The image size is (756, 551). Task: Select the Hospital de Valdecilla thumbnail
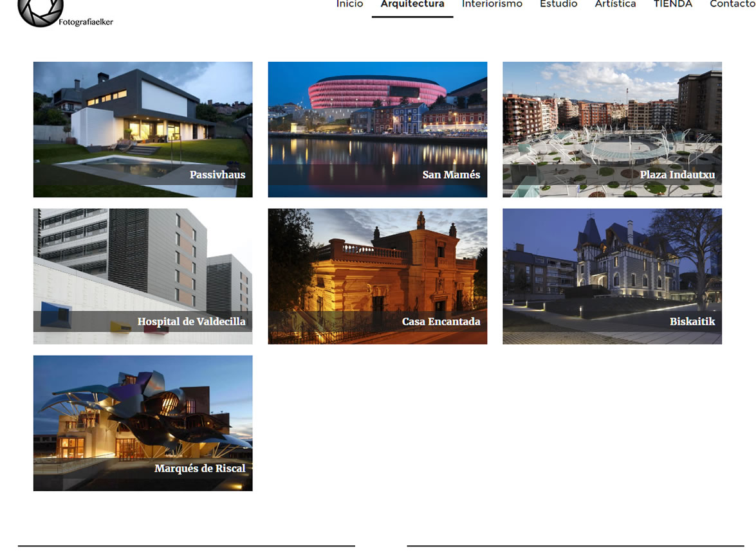pos(143,276)
